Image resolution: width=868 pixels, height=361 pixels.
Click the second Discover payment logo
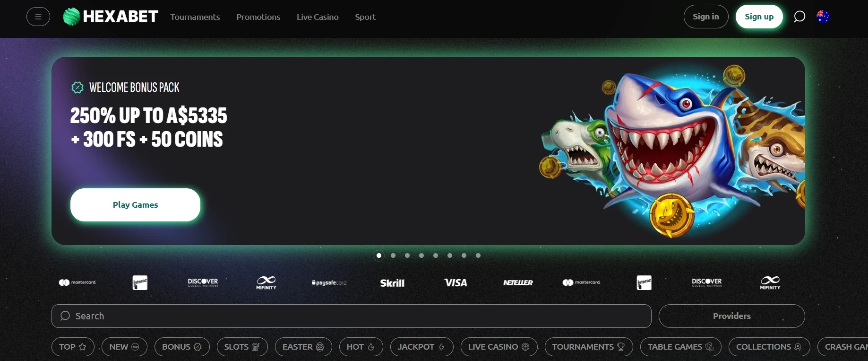click(x=707, y=282)
